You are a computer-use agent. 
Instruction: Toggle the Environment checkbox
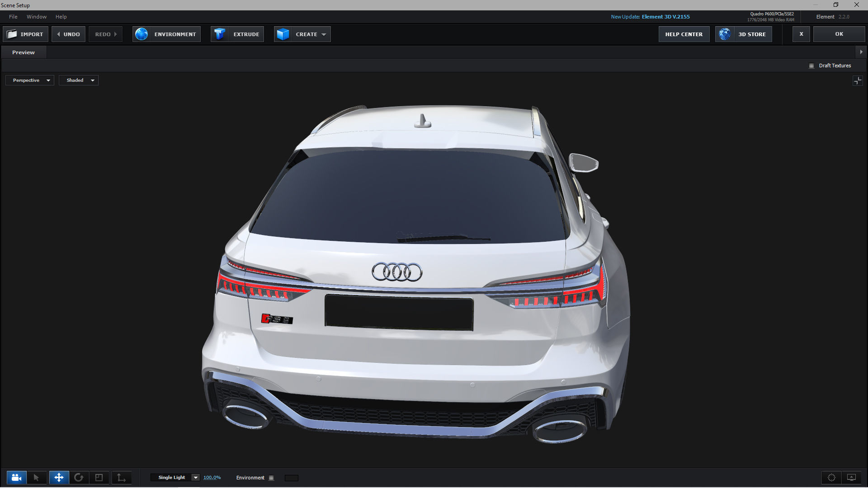271,478
